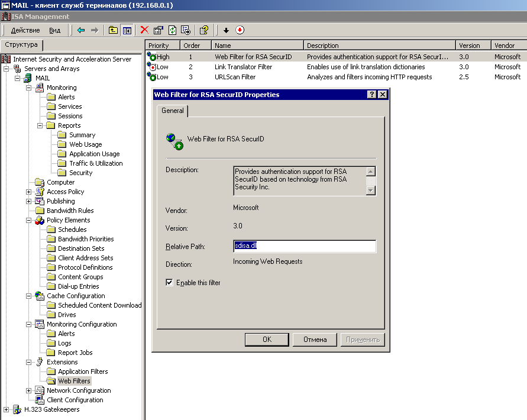Click the Publishing node icon

(x=40, y=201)
